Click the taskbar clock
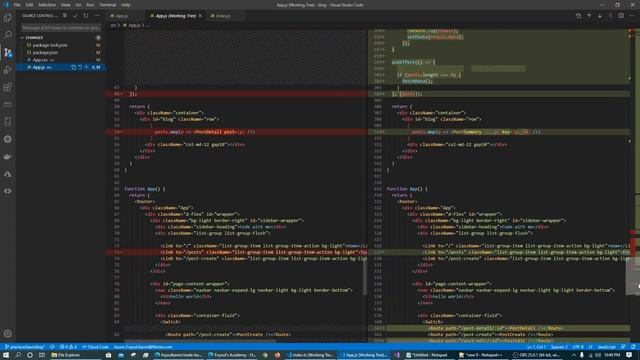The width and height of the screenshot is (640, 360). point(612,355)
